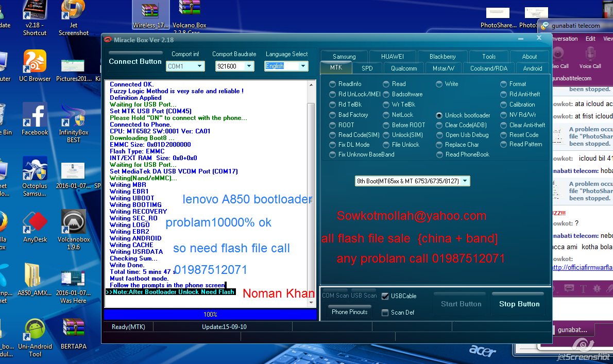Open officialfirmware link in chat window
This screenshot has width=613, height=364.
[582, 268]
